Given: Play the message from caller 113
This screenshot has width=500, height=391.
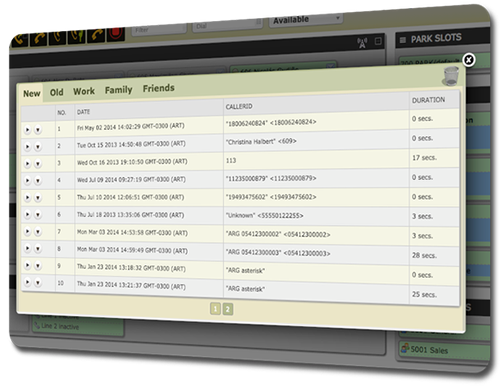Looking at the screenshot, I should click(27, 164).
